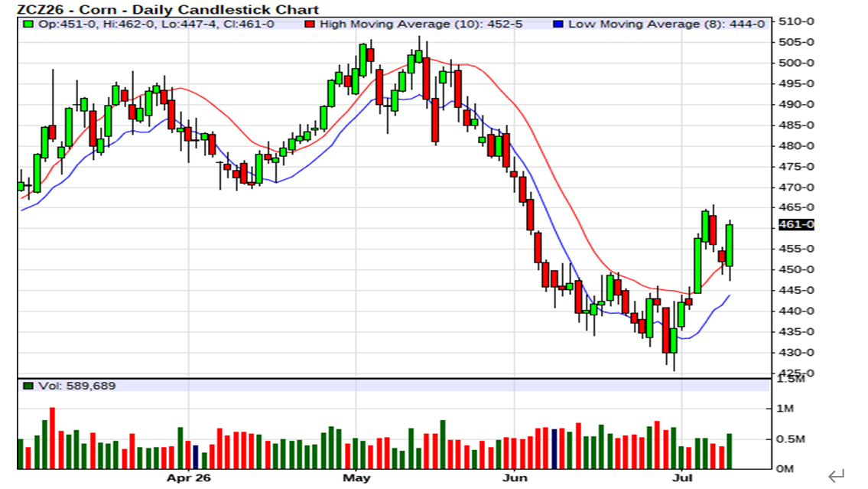
Task: Click the Jun date axis label
Action: tap(514, 478)
